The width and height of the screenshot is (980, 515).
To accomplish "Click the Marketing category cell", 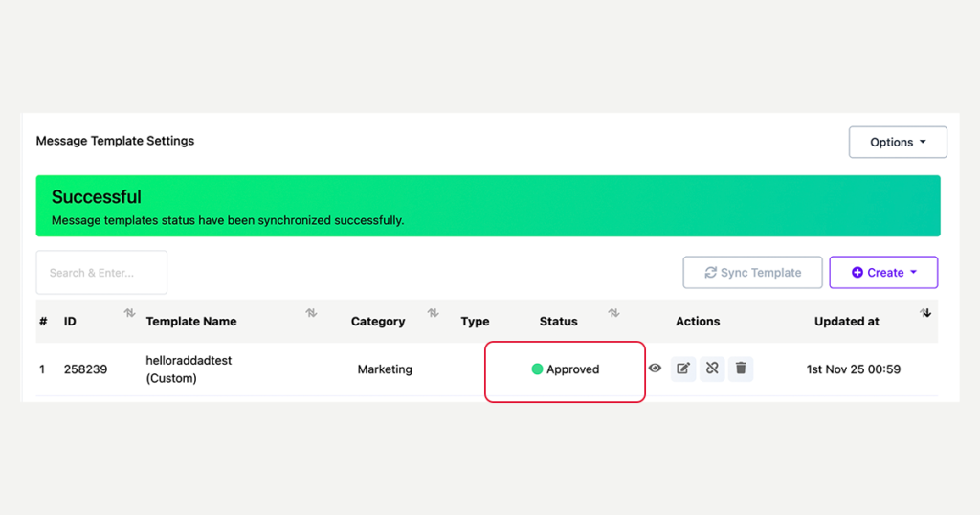I will pyautogui.click(x=385, y=369).
